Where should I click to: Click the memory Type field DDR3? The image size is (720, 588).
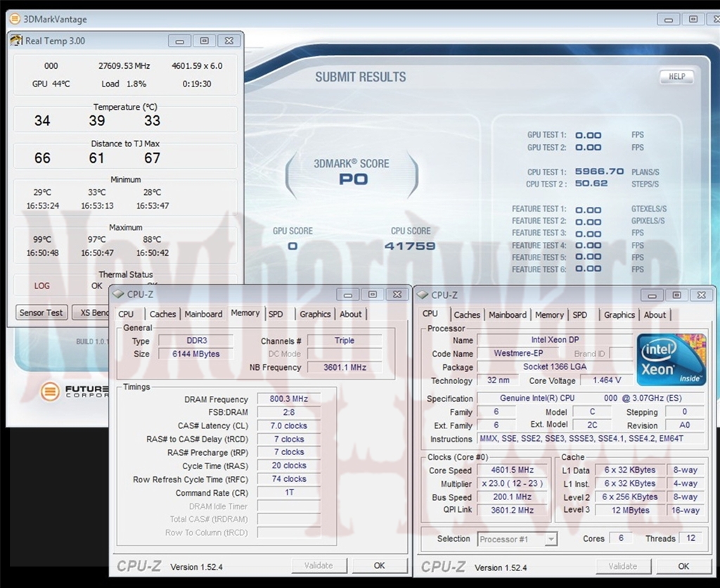(x=196, y=340)
